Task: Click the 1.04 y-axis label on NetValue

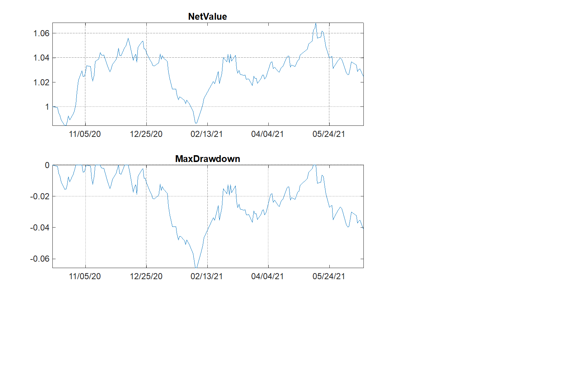Action: pos(41,58)
